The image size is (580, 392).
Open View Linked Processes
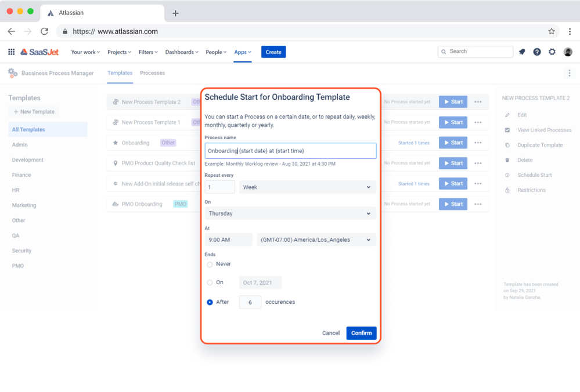tap(544, 130)
